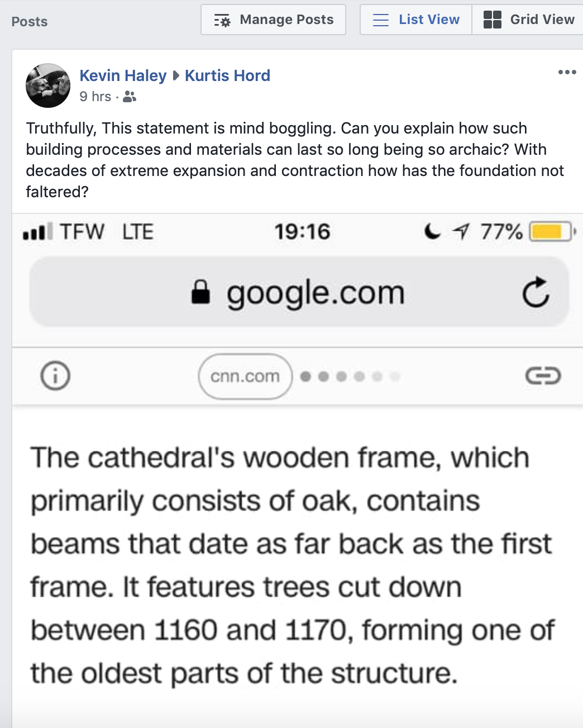Open the three-dot post options menu
Viewport: 583px width, 728px height.
click(x=567, y=72)
